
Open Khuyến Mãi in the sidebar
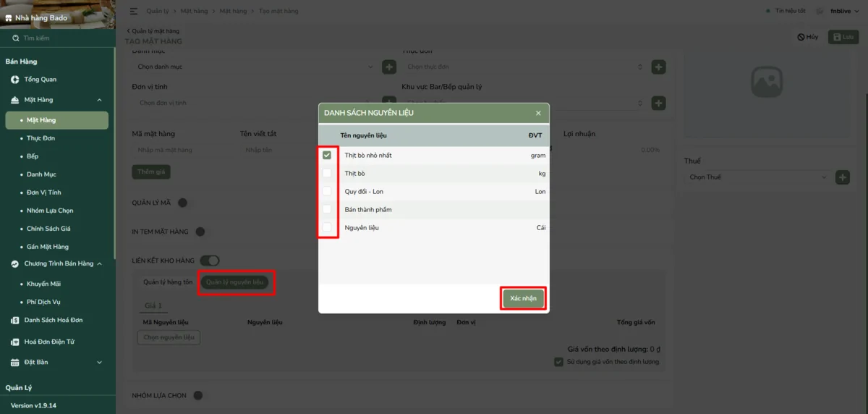click(43, 284)
